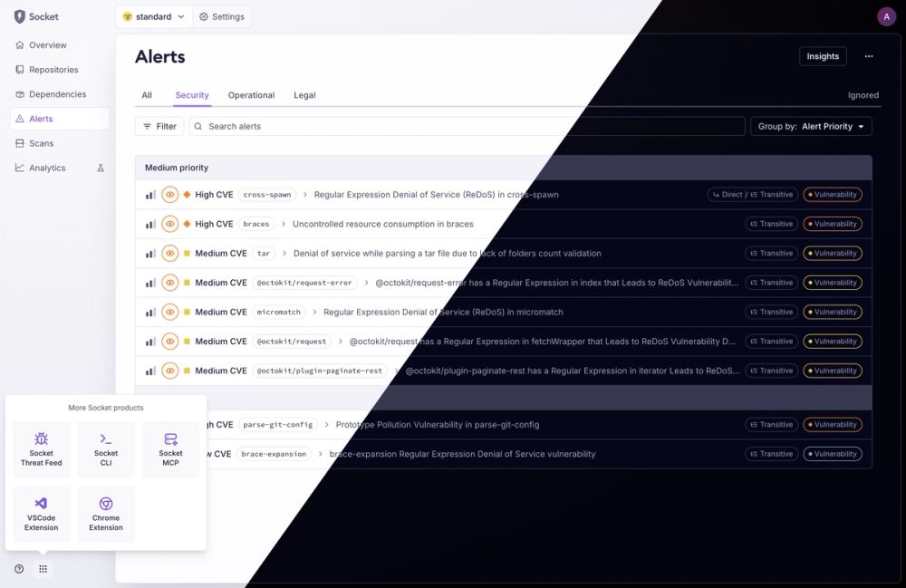This screenshot has width=906, height=588.
Task: Open Prototype Pollution Vulnerability in parse-git-config alert
Action: tap(438, 425)
